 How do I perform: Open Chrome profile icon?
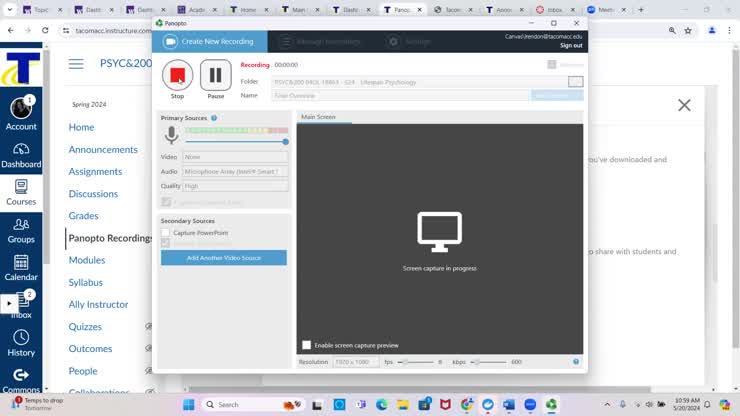(712, 31)
